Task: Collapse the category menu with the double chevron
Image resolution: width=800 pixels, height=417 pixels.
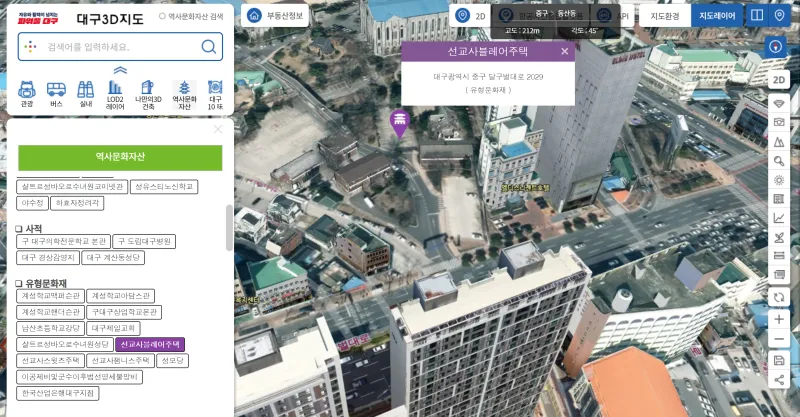Action: click(119, 70)
